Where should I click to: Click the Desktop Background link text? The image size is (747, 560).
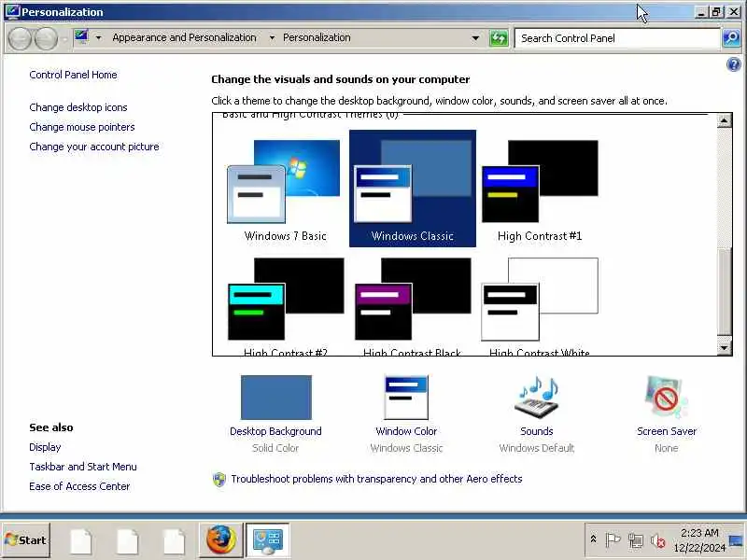[275, 431]
